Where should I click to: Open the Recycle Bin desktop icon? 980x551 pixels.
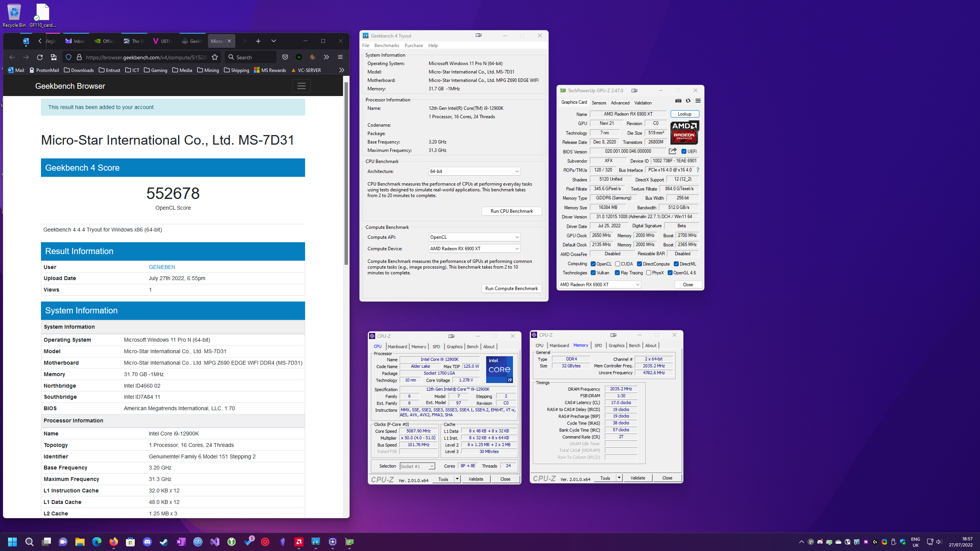(14, 15)
